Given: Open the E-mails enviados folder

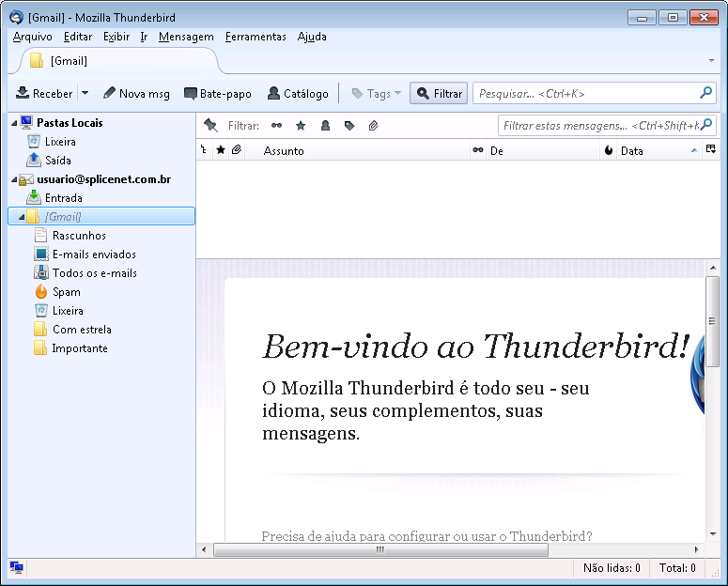Looking at the screenshot, I should coord(94,254).
